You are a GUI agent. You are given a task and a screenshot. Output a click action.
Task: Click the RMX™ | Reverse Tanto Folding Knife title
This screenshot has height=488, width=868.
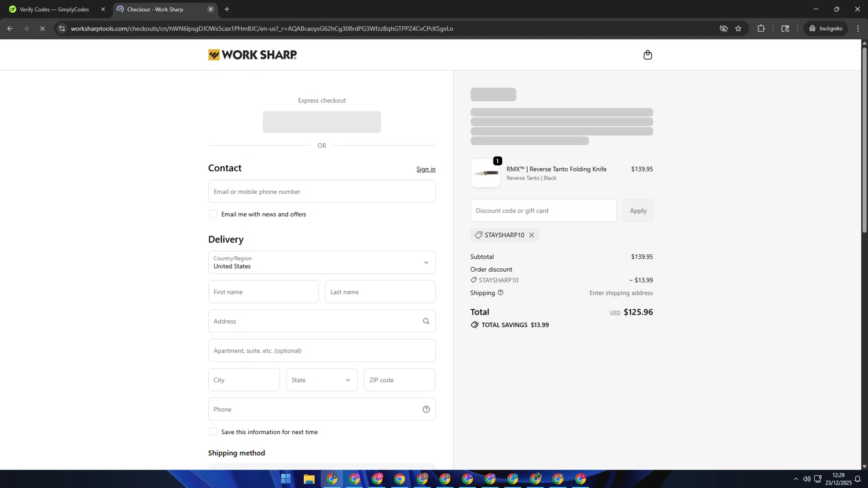557,169
